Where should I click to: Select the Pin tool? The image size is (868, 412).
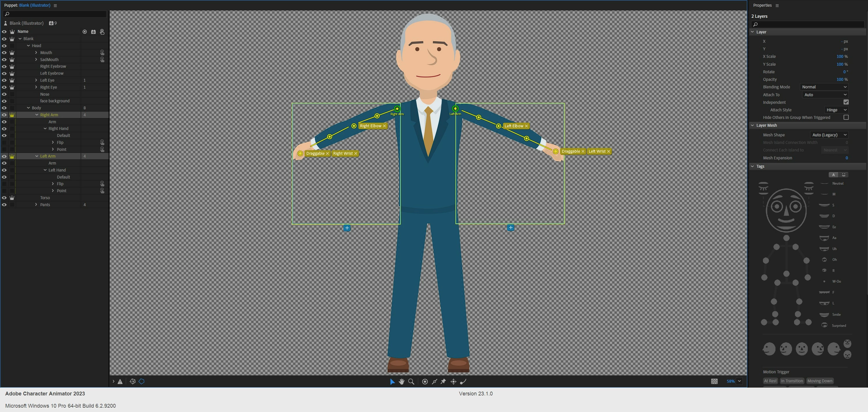coord(443,381)
